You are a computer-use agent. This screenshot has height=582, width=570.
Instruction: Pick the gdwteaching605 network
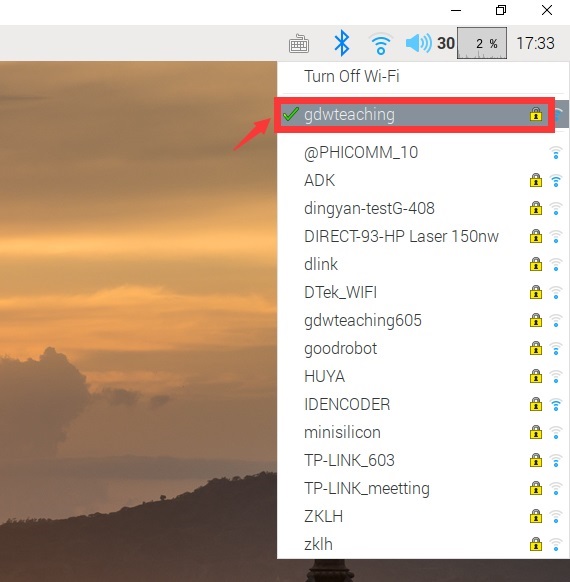[423, 320]
